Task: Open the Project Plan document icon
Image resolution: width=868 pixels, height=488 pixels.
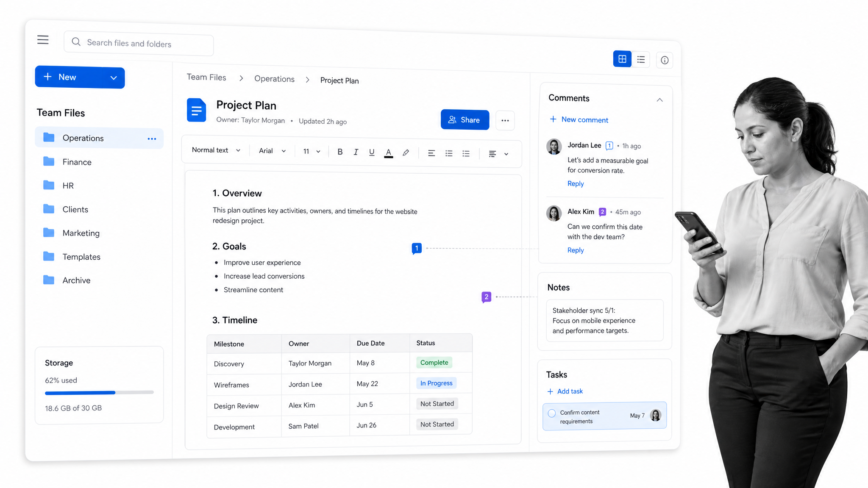Action: click(196, 110)
